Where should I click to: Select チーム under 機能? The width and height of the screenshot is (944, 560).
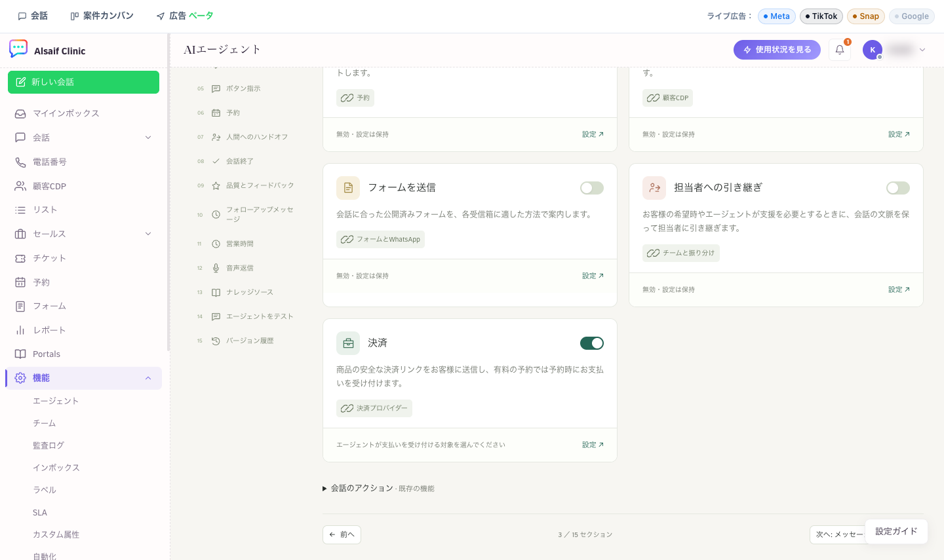pos(45,423)
